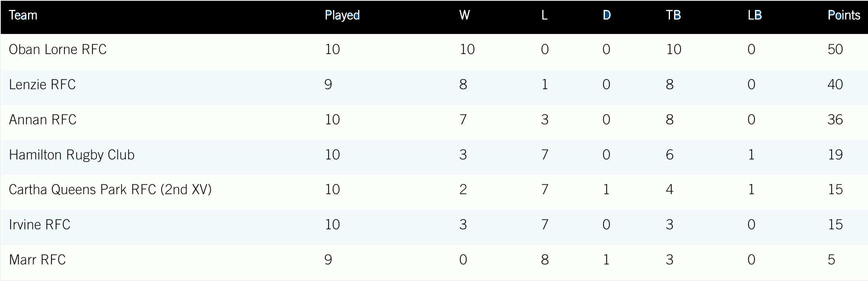The image size is (868, 281).
Task: Select the Lenzie RFC team name
Action: pyautogui.click(x=42, y=84)
